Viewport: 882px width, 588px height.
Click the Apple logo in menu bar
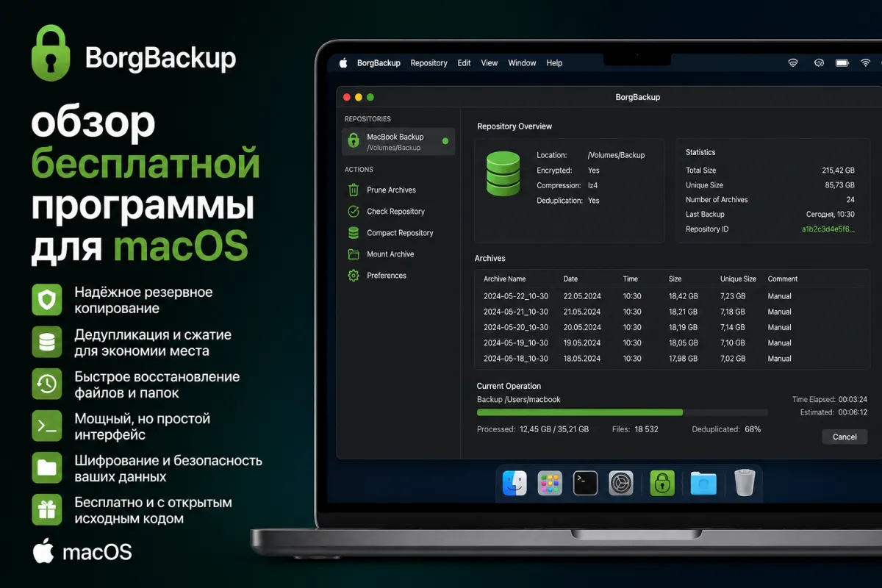[343, 63]
